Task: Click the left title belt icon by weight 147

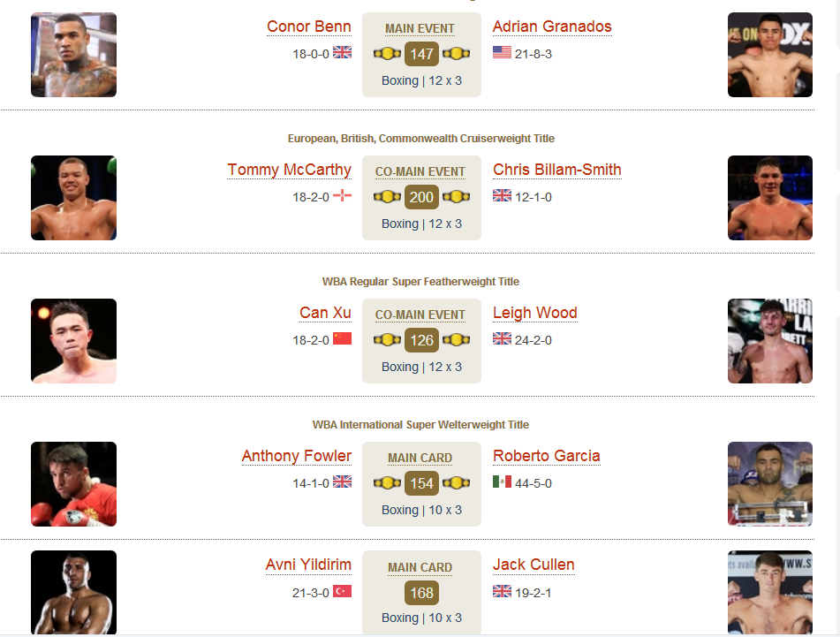Action: point(388,54)
